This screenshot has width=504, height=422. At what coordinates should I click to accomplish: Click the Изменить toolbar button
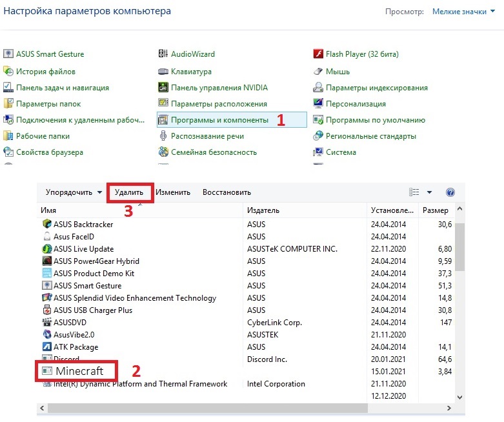click(x=173, y=192)
